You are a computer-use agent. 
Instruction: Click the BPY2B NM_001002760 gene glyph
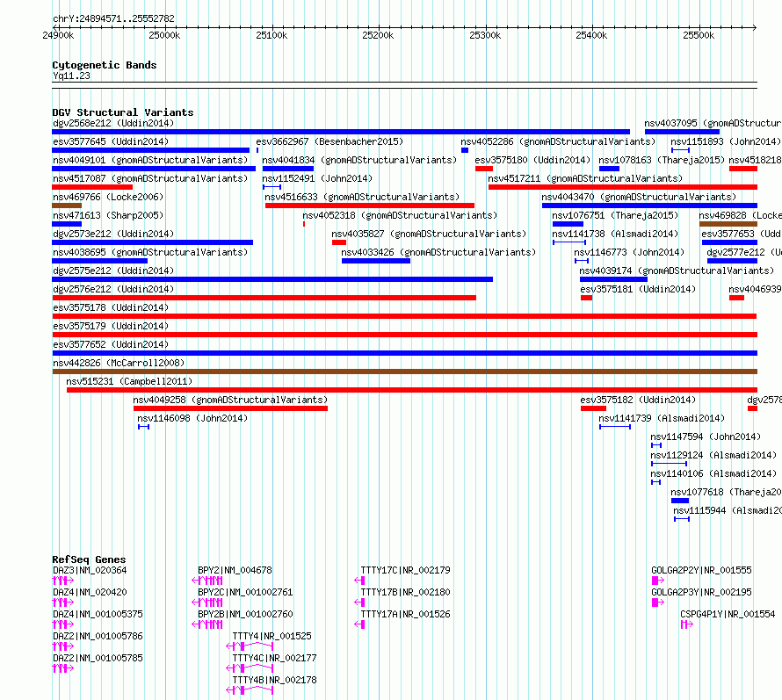207,624
